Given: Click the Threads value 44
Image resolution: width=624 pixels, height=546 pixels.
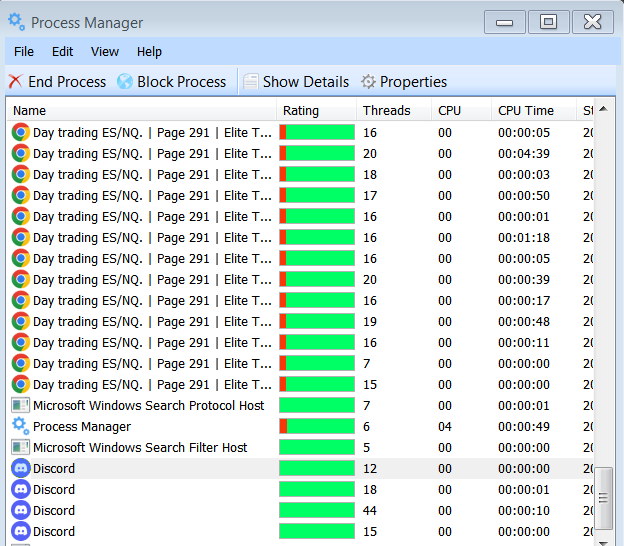Looking at the screenshot, I should [370, 511].
